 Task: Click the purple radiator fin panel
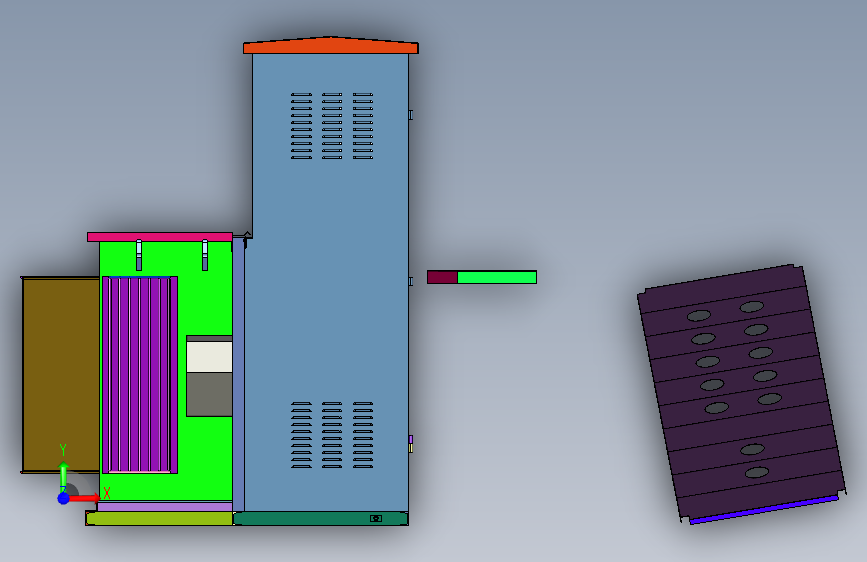[x=140, y=375]
